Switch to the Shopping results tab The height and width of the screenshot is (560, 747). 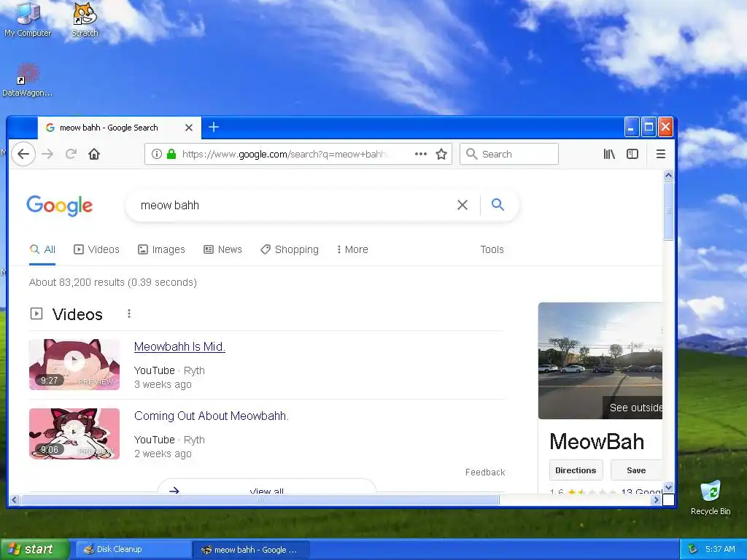tap(290, 249)
